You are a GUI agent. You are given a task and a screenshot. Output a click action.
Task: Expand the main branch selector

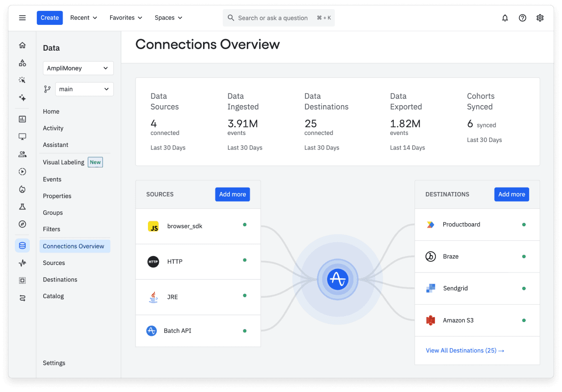(84, 89)
